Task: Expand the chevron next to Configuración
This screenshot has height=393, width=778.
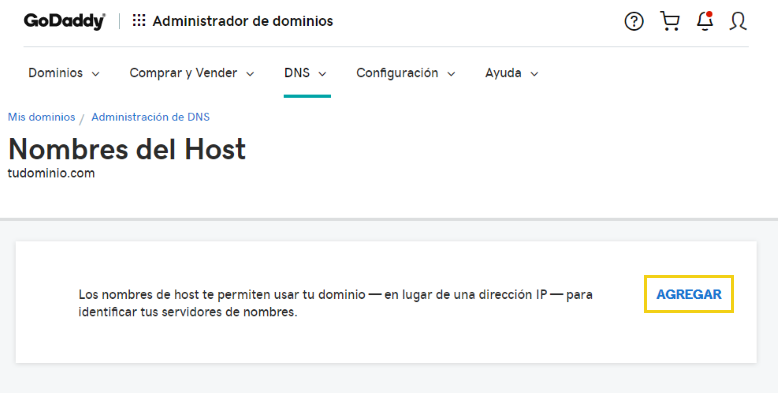Action: point(451,74)
